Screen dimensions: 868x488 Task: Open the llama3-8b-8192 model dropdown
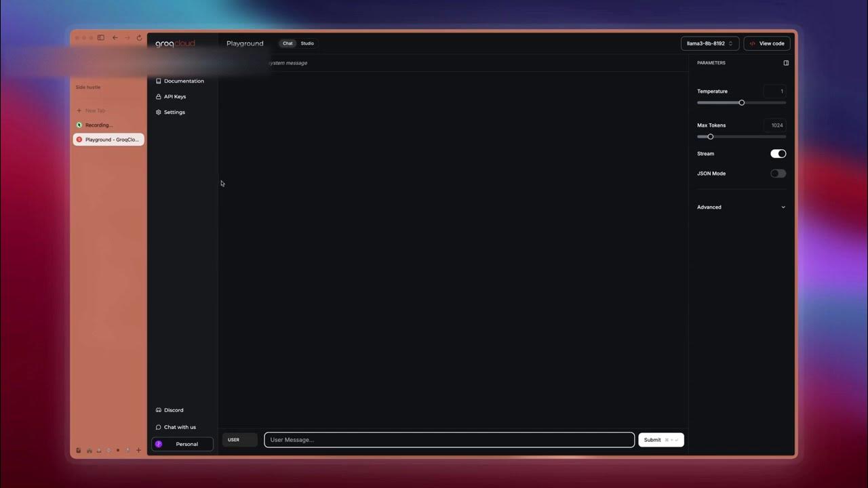coord(710,43)
